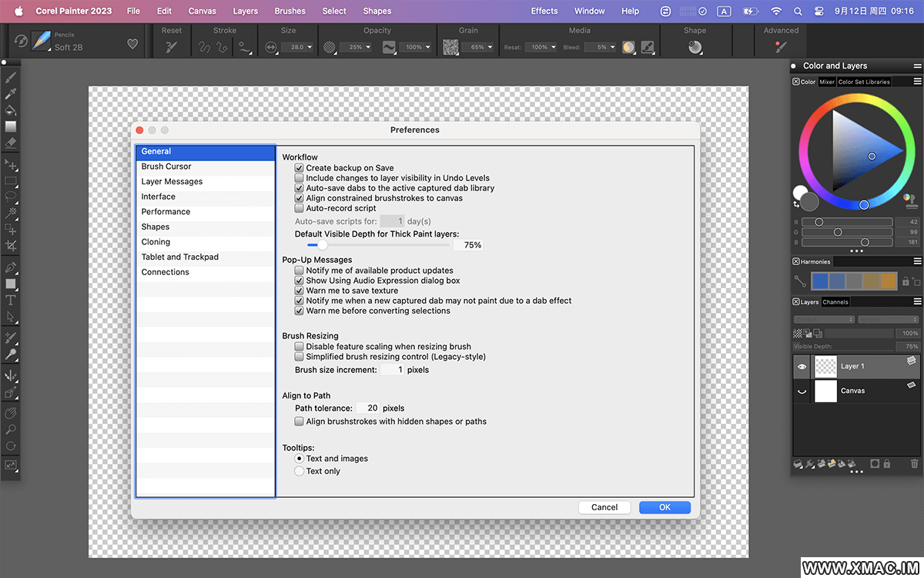Choose the freehand stroke icon
The width and height of the screenshot is (924, 578).
click(x=205, y=47)
